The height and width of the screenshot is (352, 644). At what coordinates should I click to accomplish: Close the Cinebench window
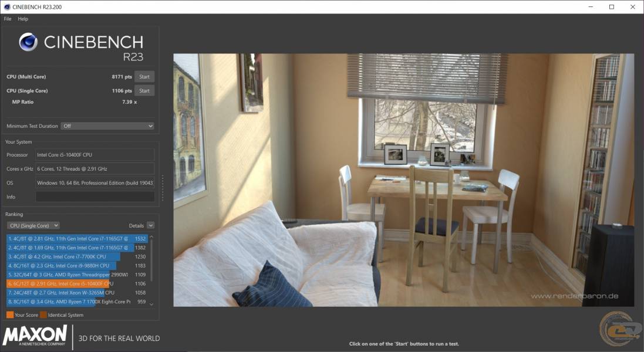pyautogui.click(x=632, y=7)
